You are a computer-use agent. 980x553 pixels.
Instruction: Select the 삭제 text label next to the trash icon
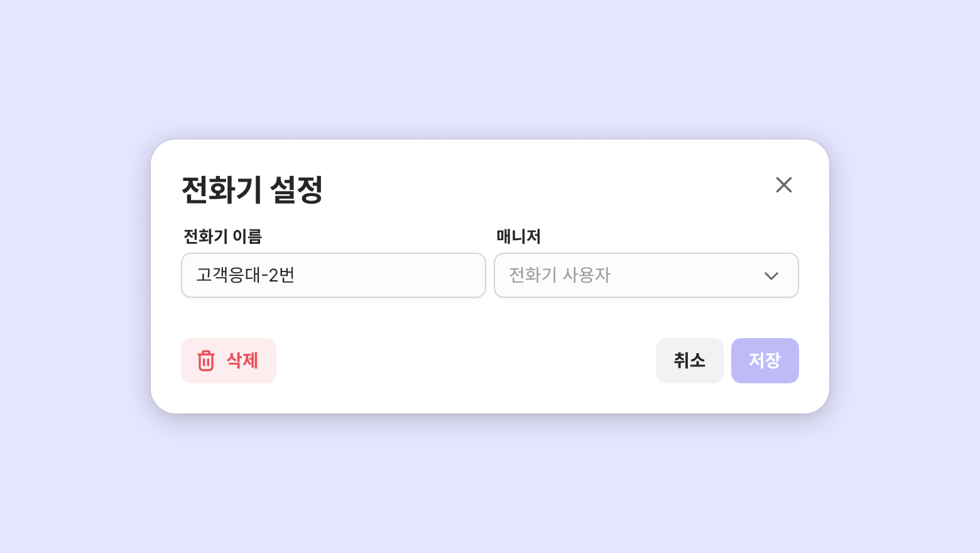[x=242, y=361]
